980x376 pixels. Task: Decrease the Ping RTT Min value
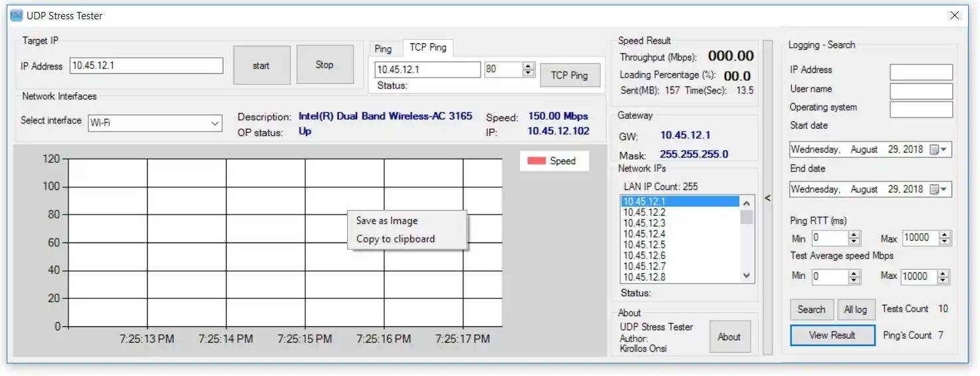854,242
